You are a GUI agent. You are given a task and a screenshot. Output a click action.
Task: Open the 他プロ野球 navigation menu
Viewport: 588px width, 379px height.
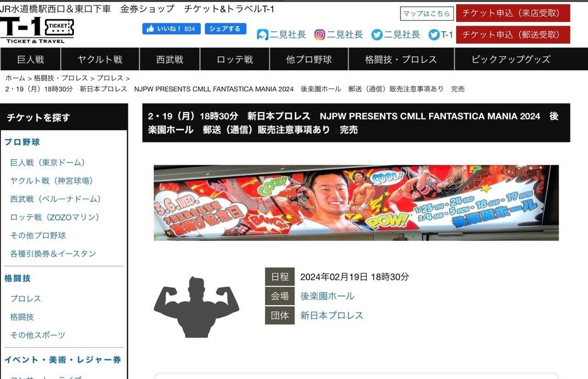(309, 59)
